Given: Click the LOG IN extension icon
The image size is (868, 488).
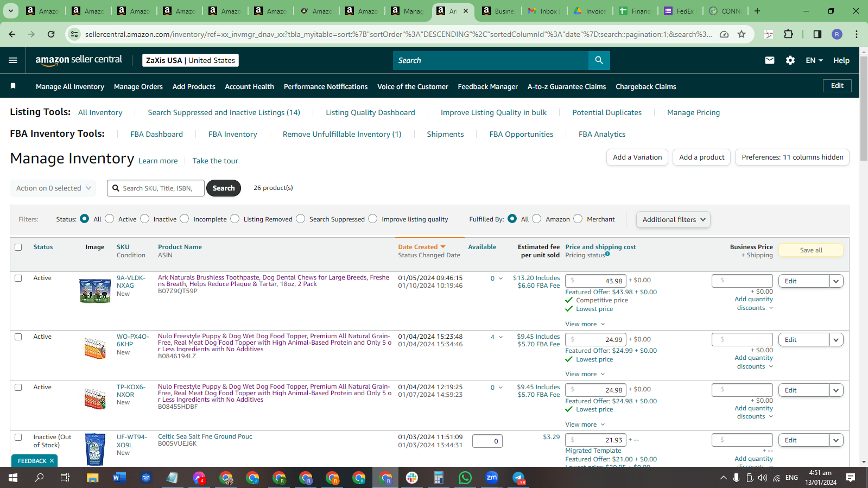Looking at the screenshot, I should coord(769,34).
